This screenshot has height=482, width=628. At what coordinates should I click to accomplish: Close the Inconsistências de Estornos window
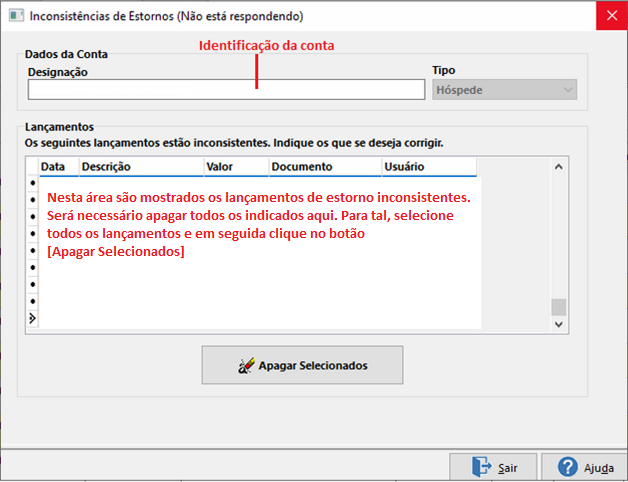[x=612, y=16]
